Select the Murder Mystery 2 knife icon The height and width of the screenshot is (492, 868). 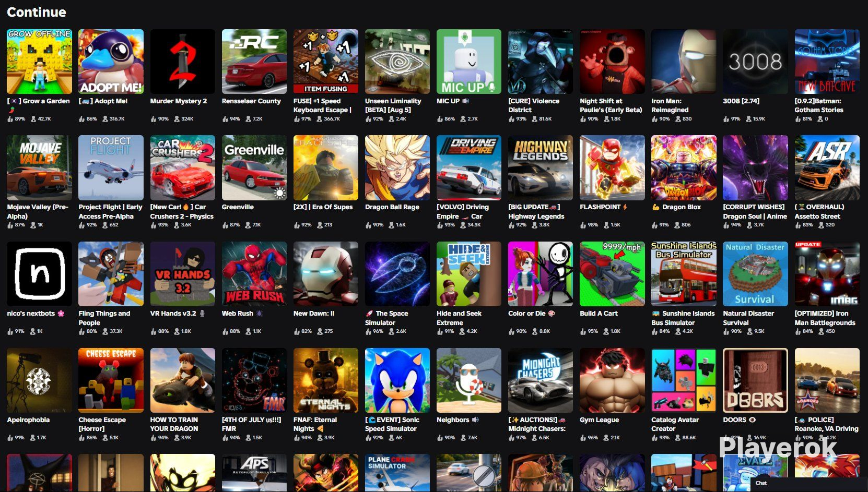pos(182,62)
